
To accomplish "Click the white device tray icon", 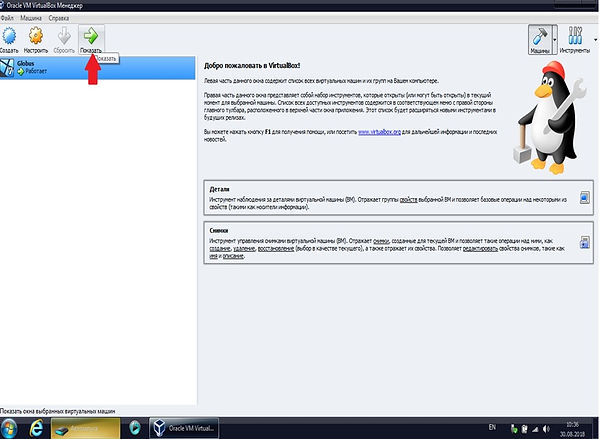I will click(525, 429).
